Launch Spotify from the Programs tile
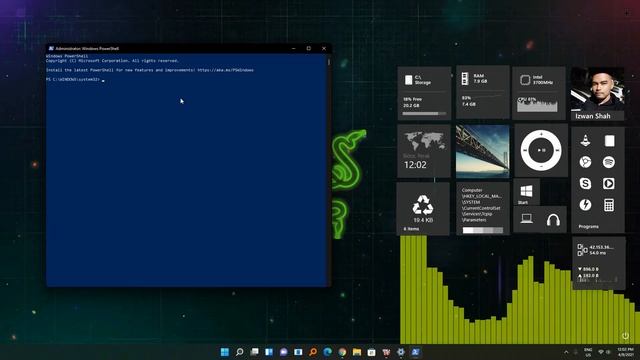 click(x=609, y=162)
